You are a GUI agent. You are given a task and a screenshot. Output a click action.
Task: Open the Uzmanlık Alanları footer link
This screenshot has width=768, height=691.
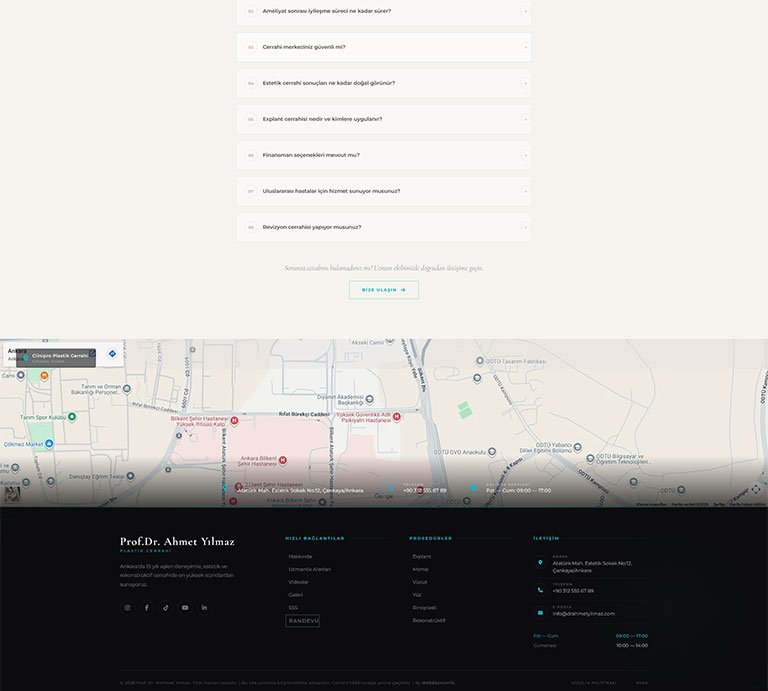click(x=310, y=570)
